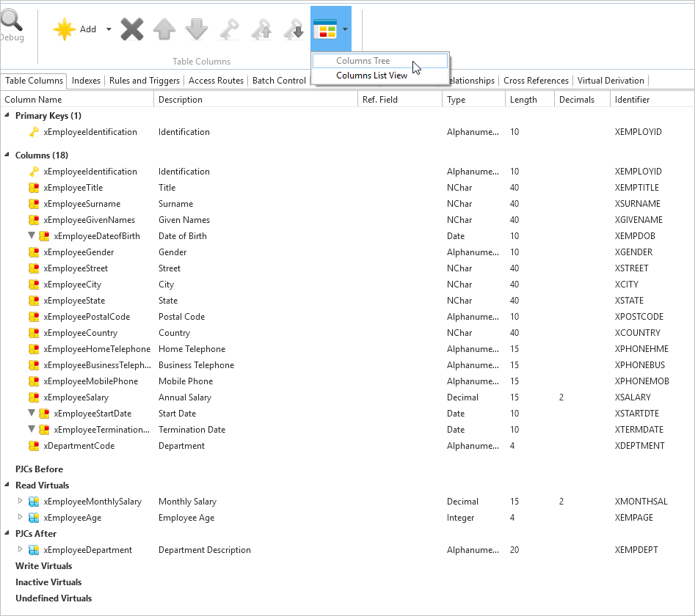Viewport: 695px width, 616px height.
Task: Collapse the PJCs After group
Action: (7, 533)
